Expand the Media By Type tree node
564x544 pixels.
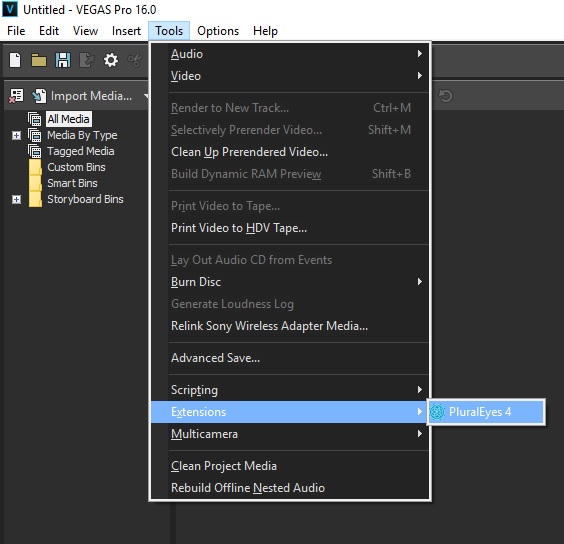(x=16, y=135)
